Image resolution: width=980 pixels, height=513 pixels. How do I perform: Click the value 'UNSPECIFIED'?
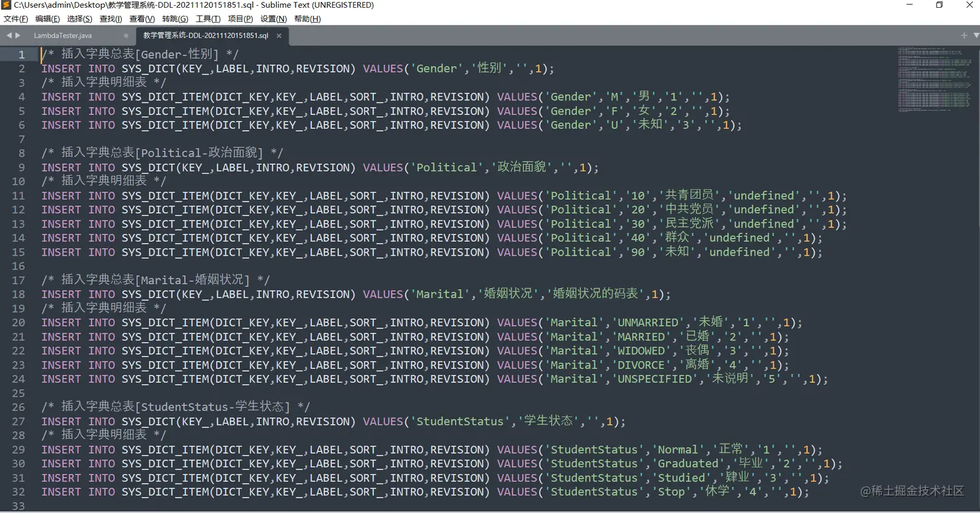(656, 379)
